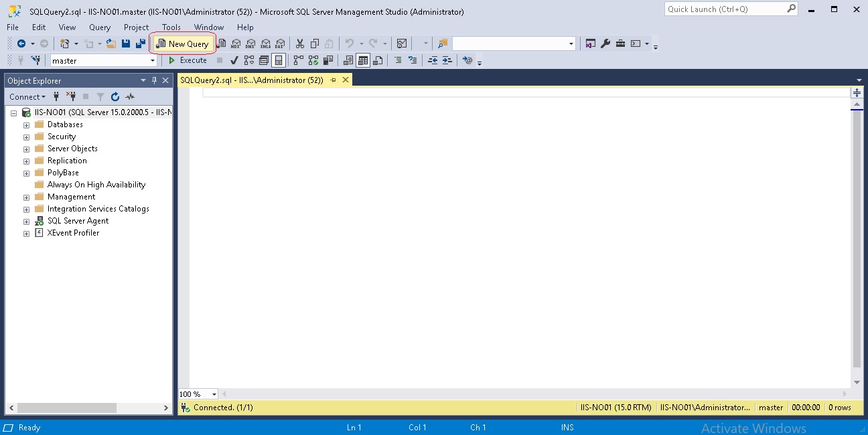Select the Cut icon on the toolbar
Viewport: 868px width, 435px height.
[x=299, y=43]
